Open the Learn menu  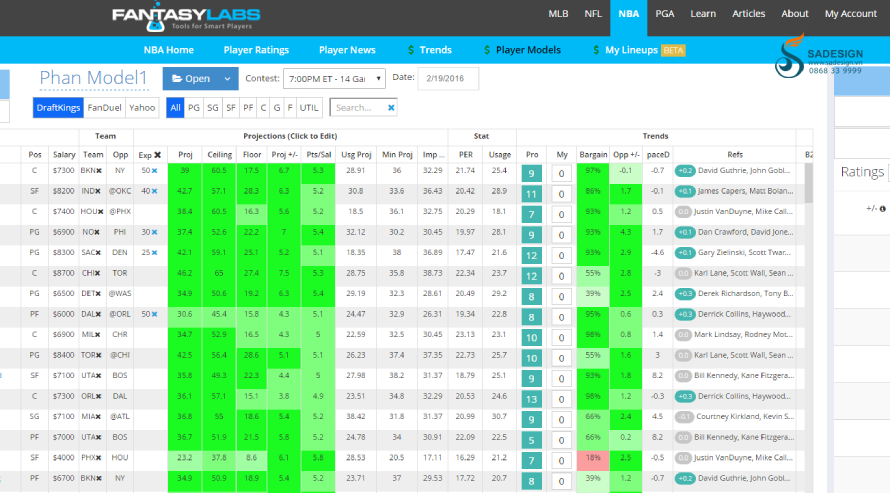(703, 14)
